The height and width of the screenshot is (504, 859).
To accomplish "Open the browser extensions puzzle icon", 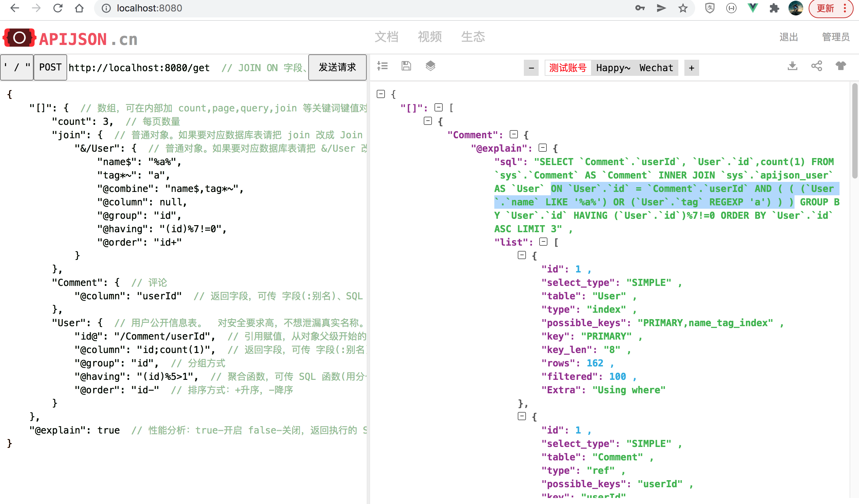I will click(774, 8).
